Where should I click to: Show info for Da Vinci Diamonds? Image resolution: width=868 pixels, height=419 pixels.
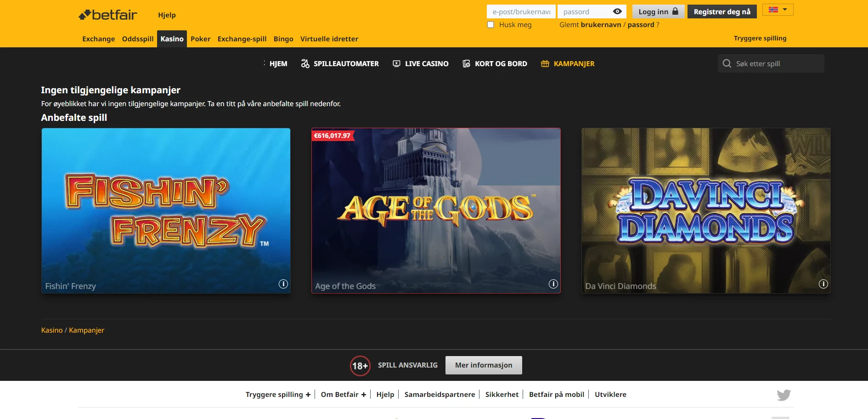pos(823,284)
